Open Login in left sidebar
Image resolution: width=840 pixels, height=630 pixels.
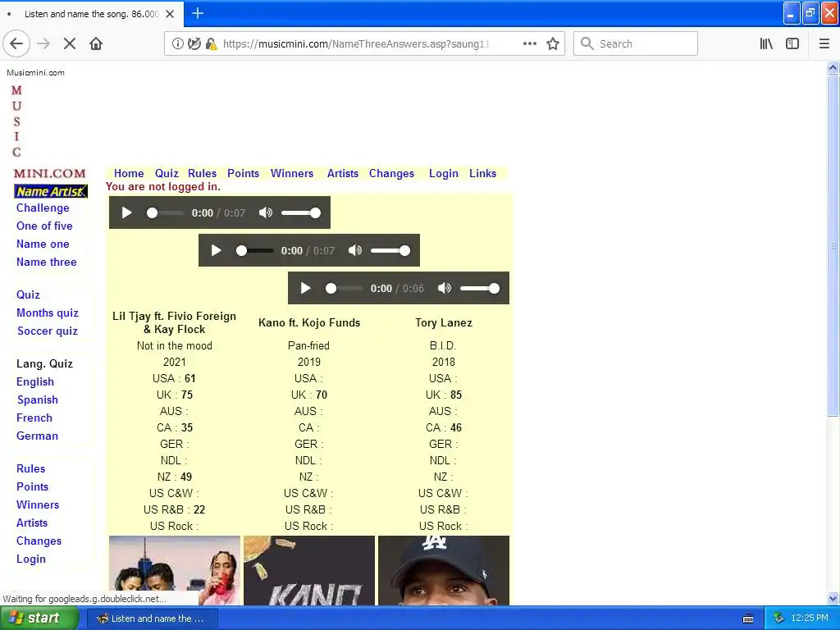tap(31, 559)
